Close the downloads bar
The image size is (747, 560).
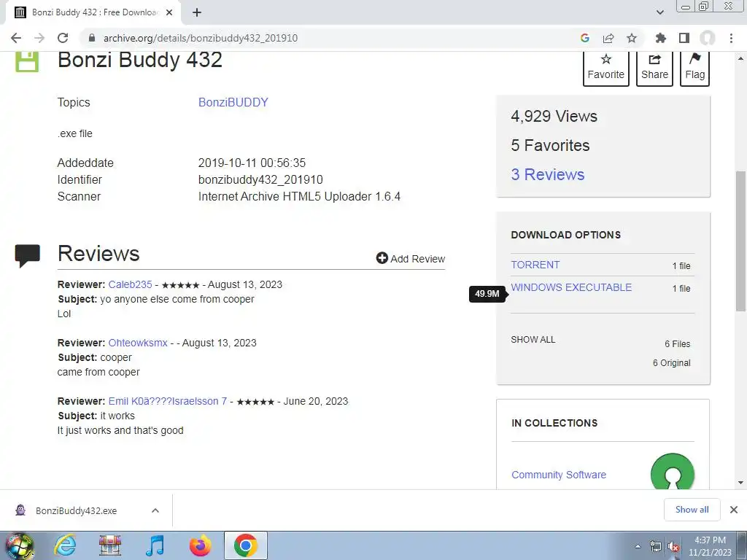pos(734,510)
